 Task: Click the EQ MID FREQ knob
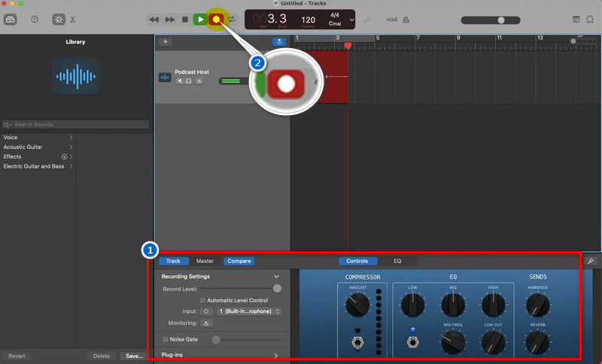click(x=453, y=342)
